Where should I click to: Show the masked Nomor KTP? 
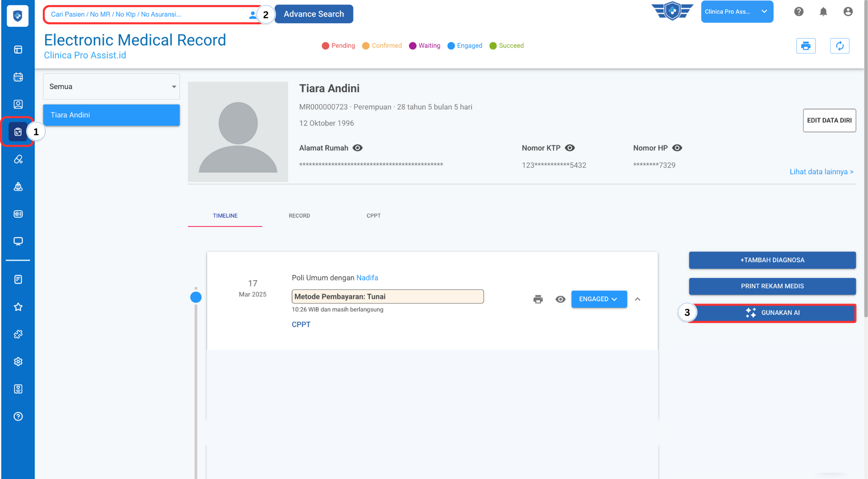pyautogui.click(x=570, y=148)
